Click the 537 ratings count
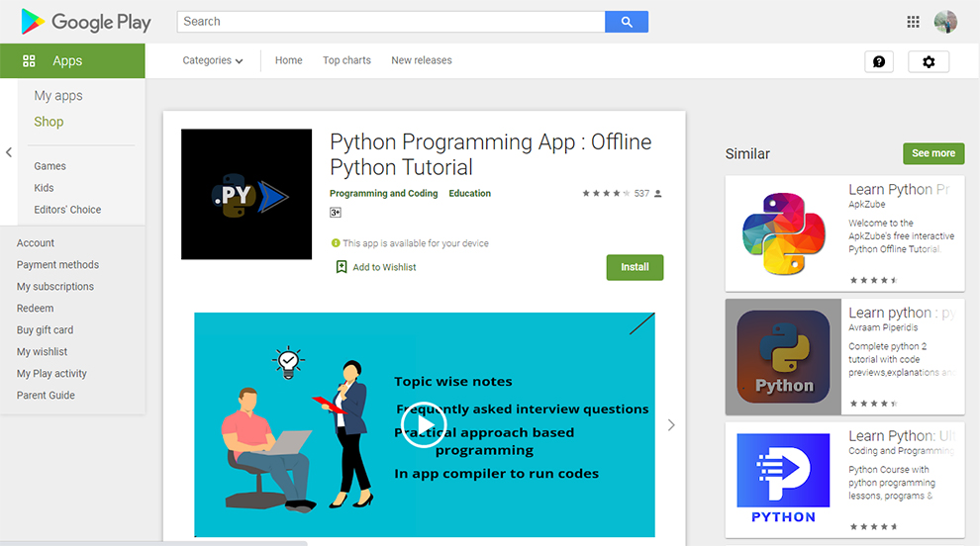Viewport: 980px width, 546px height. coord(641,194)
